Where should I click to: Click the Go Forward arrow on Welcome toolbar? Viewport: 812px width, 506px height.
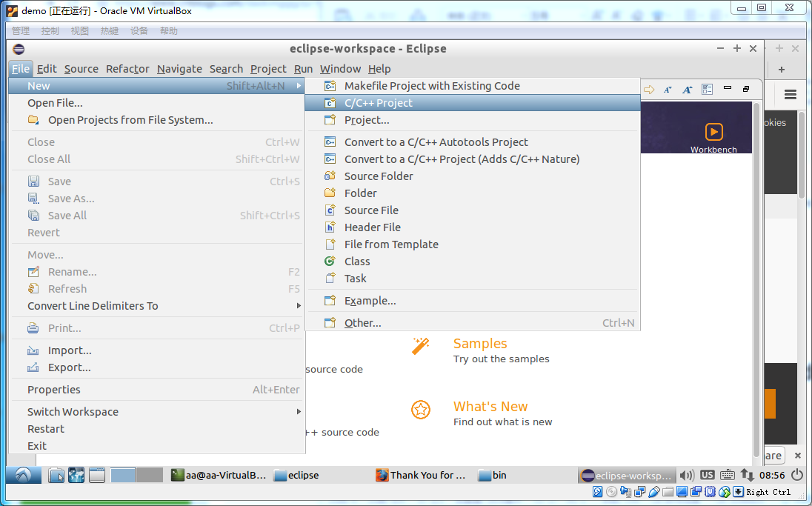point(649,88)
